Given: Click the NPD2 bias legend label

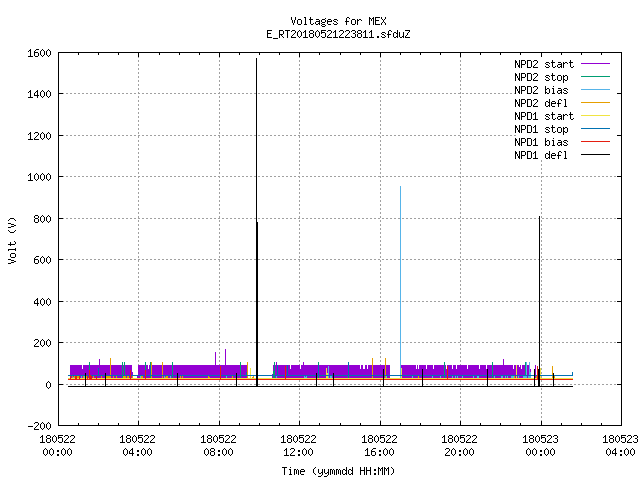Looking at the screenshot, I should 541,90.
